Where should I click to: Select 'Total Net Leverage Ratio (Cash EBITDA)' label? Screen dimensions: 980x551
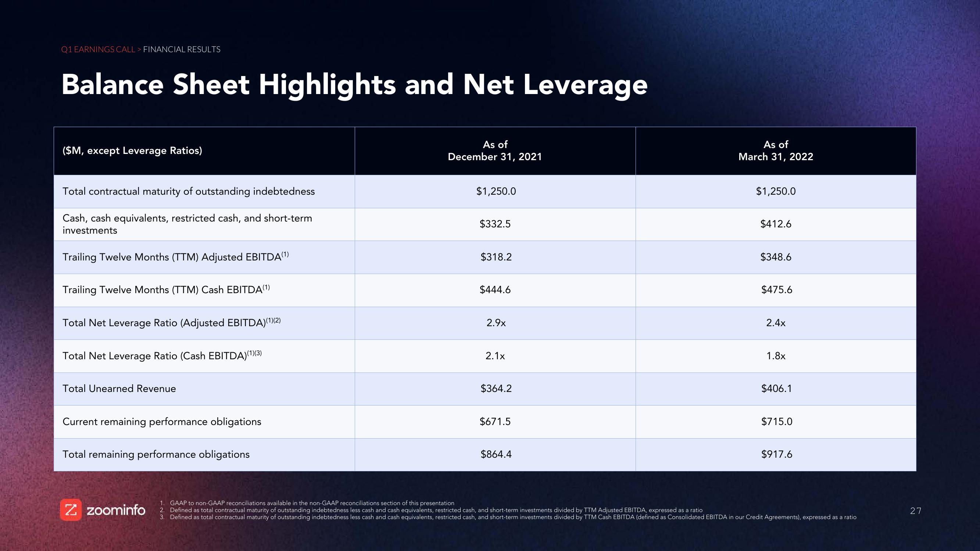pyautogui.click(x=162, y=356)
